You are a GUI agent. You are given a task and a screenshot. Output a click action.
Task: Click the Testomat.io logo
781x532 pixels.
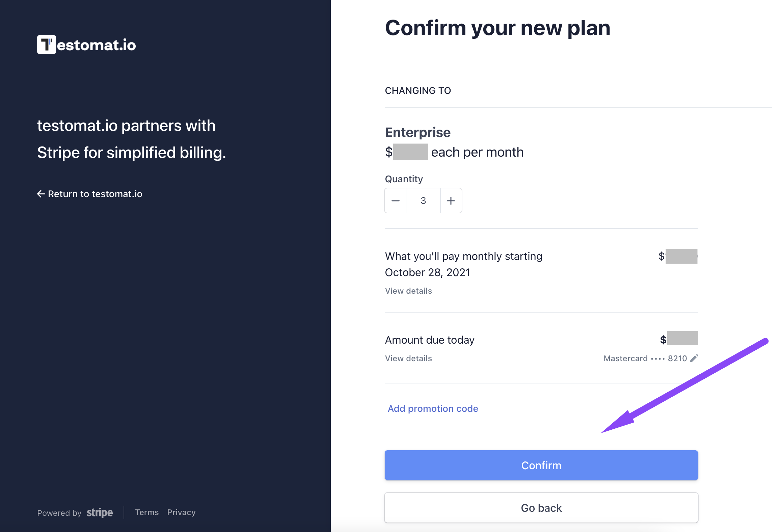(86, 45)
